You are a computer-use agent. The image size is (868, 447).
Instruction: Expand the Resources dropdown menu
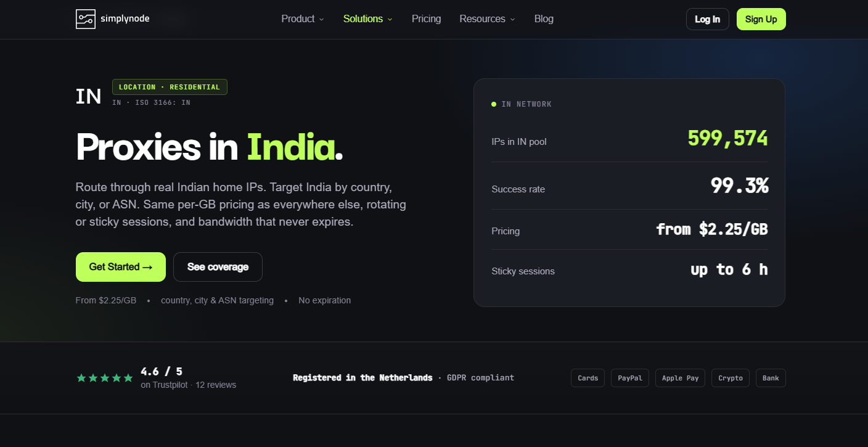[487, 19]
